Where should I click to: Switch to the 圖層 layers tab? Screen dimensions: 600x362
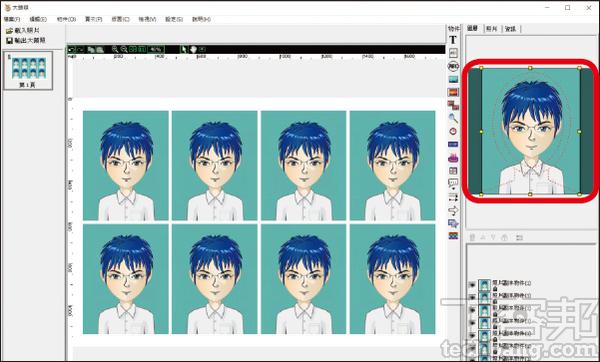pyautogui.click(x=473, y=28)
